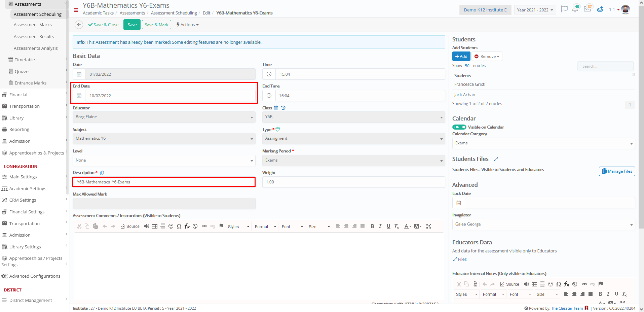Insert smiley in Assessment Comments editor
The width and height of the screenshot is (644, 312).
171,226
